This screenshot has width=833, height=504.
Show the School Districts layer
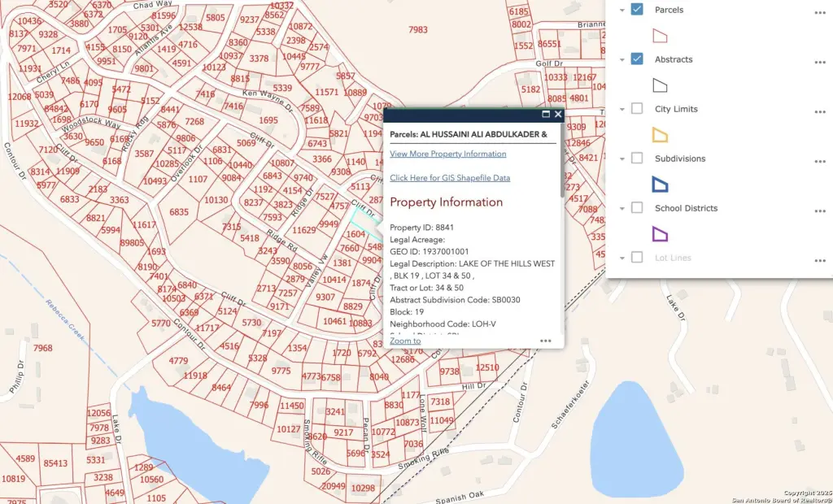click(637, 208)
